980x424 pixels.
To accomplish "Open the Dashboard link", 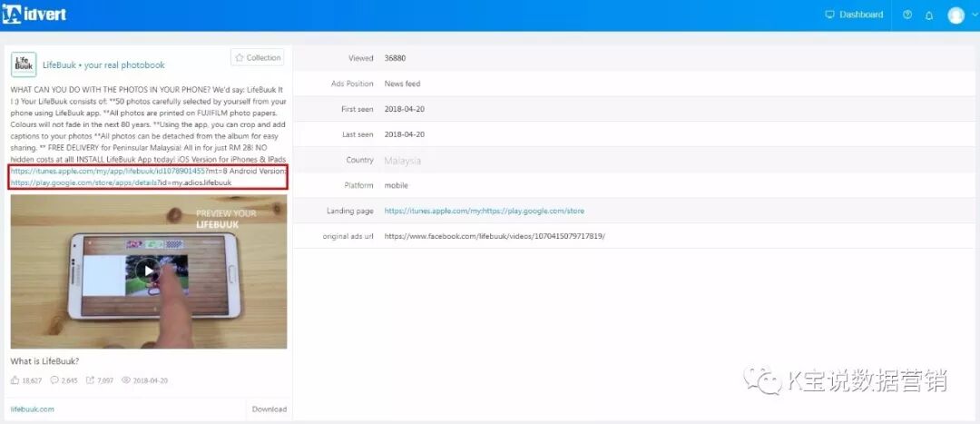I will pyautogui.click(x=860, y=15).
